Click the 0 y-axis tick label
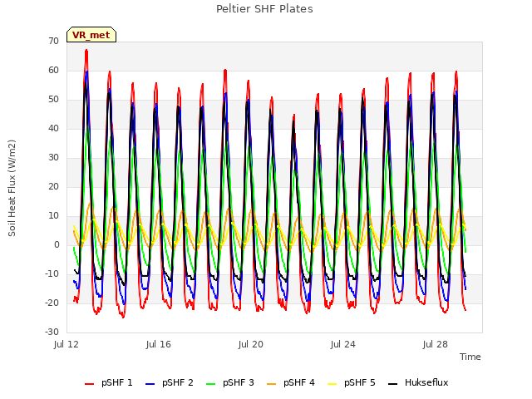This screenshot has width=532, height=399. (57, 244)
